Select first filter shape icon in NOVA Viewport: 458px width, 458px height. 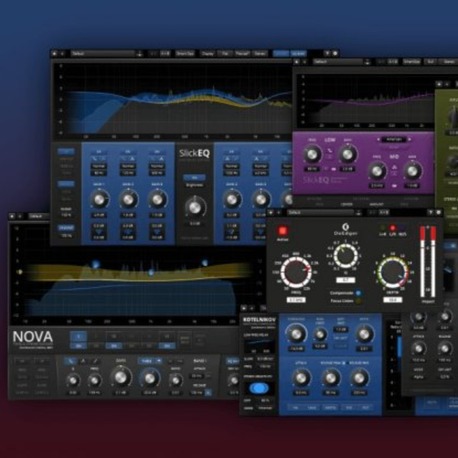[71, 361]
